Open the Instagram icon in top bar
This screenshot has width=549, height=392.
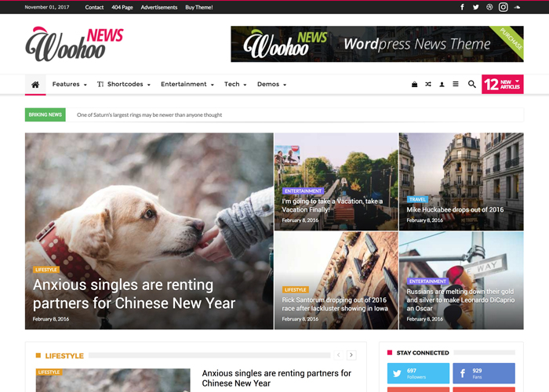point(504,7)
